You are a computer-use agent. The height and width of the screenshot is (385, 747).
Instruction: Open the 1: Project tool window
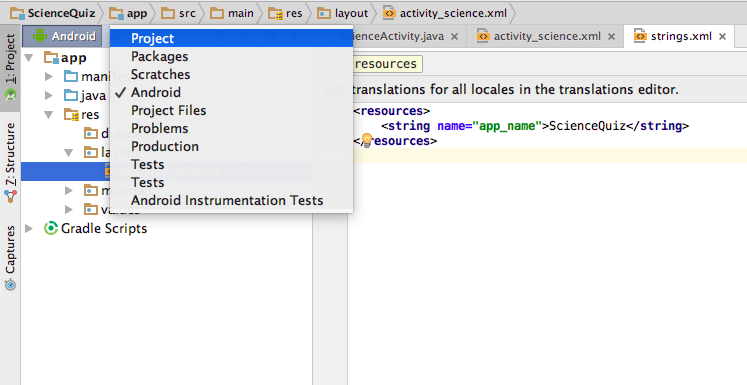tap(10, 66)
